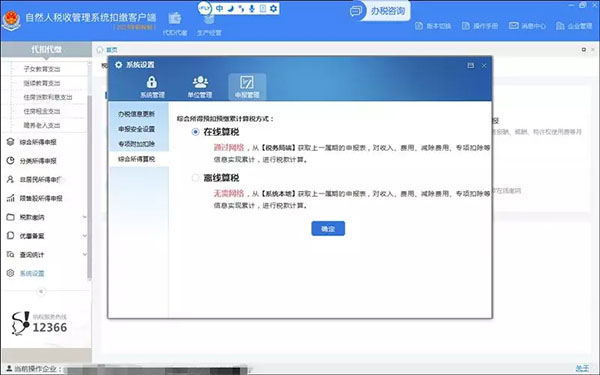Expand 税款缴纳 sidebar menu
Viewport: 600px width, 375px height.
click(x=46, y=217)
